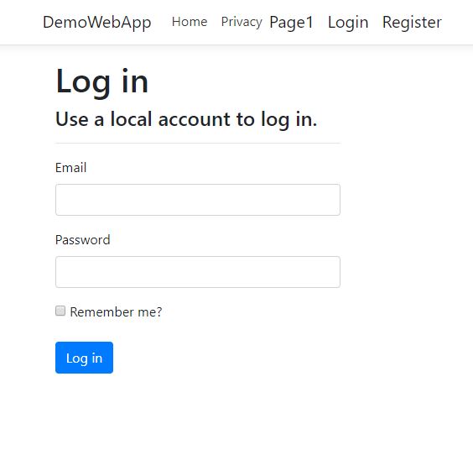This screenshot has height=476, width=473.
Task: Focus the Password input field
Action: (198, 272)
